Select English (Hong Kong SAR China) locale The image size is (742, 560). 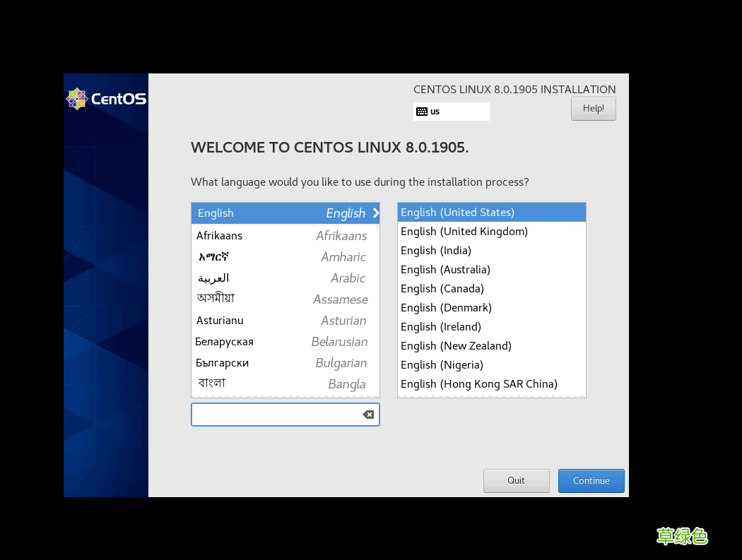tap(478, 383)
